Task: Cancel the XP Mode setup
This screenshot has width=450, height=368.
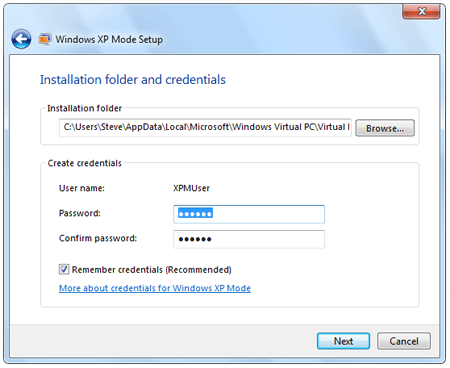Action: pos(404,341)
